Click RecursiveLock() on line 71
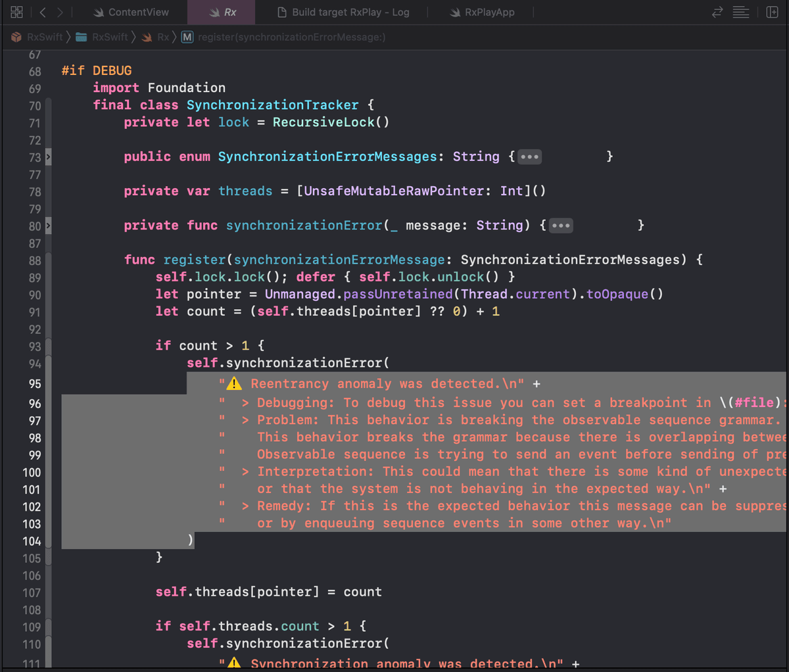Screen dimensions: 789x672 pyautogui.click(x=331, y=122)
